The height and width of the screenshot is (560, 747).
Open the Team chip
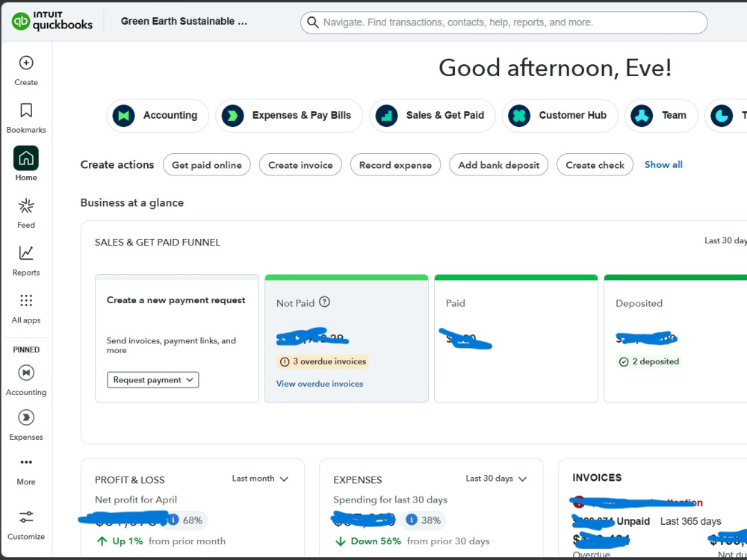661,116
